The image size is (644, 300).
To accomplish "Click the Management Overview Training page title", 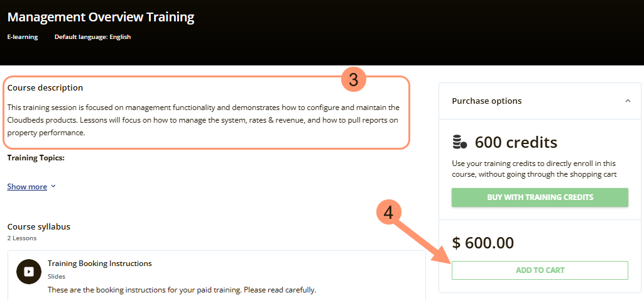I will coord(101,17).
